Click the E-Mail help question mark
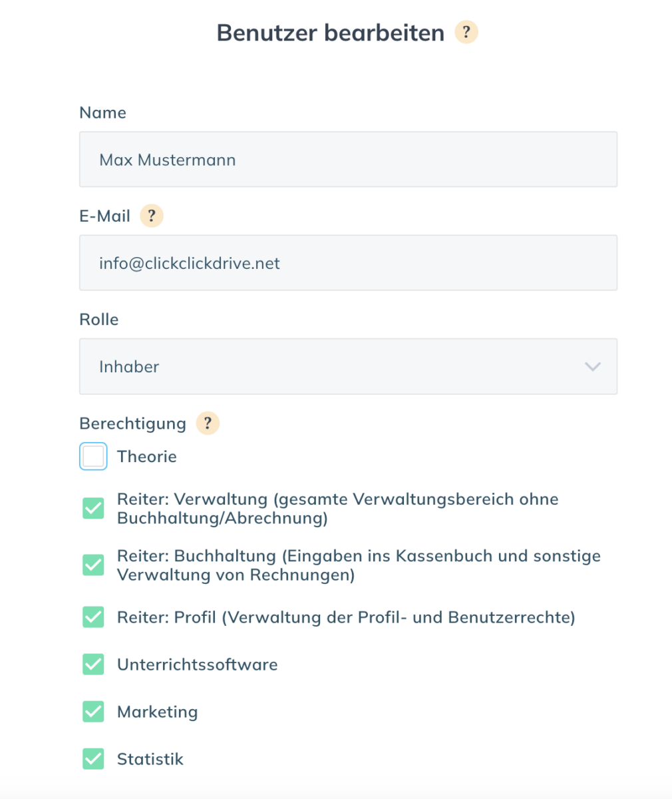The image size is (672, 799). point(152,216)
